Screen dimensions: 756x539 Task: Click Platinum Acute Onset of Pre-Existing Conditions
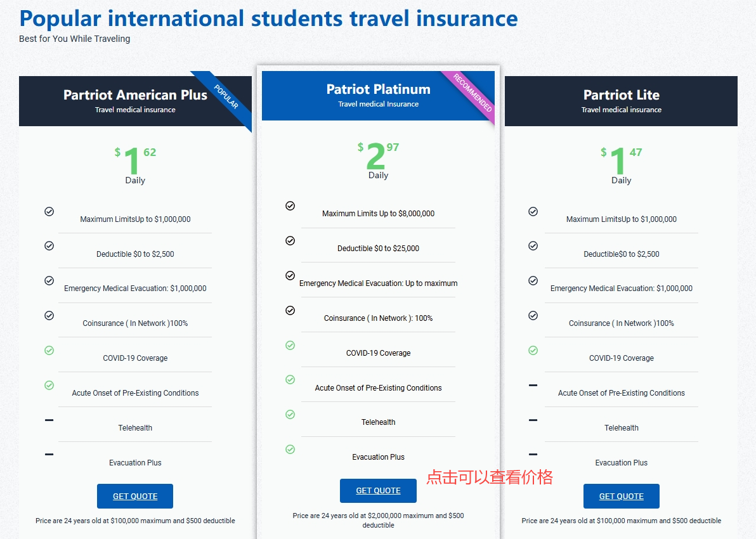click(378, 388)
